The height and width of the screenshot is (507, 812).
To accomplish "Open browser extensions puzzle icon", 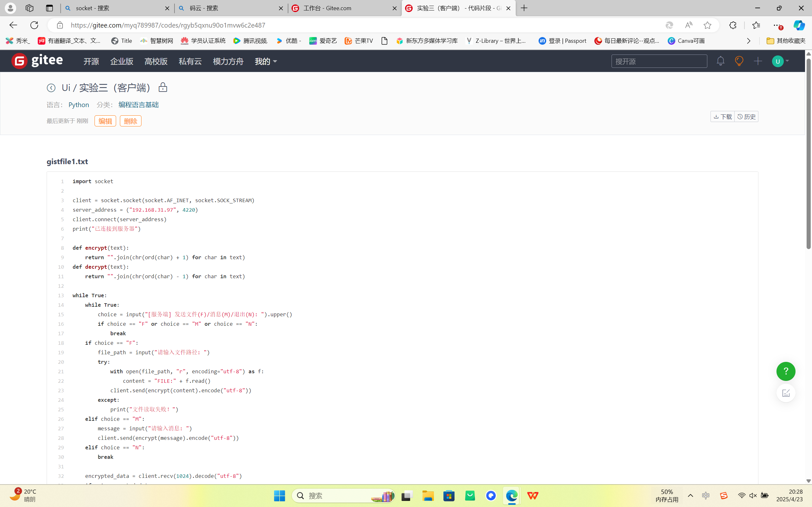I will pyautogui.click(x=732, y=25).
